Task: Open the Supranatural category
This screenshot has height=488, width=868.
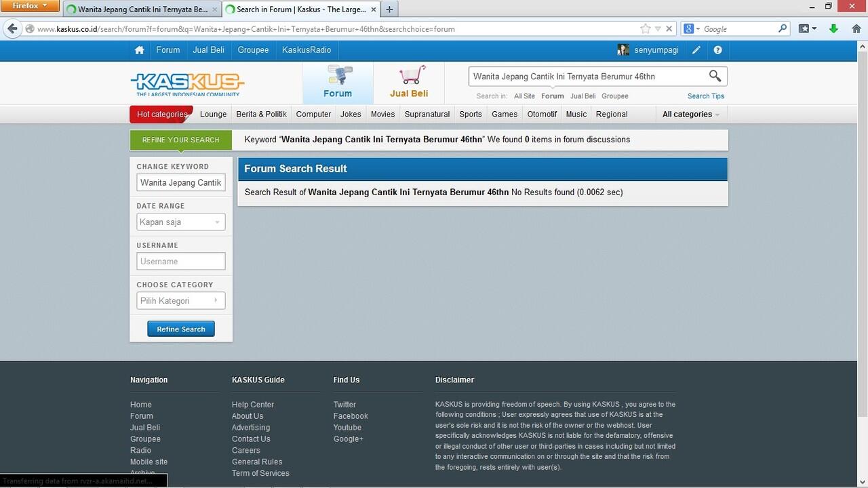Action: coord(427,114)
